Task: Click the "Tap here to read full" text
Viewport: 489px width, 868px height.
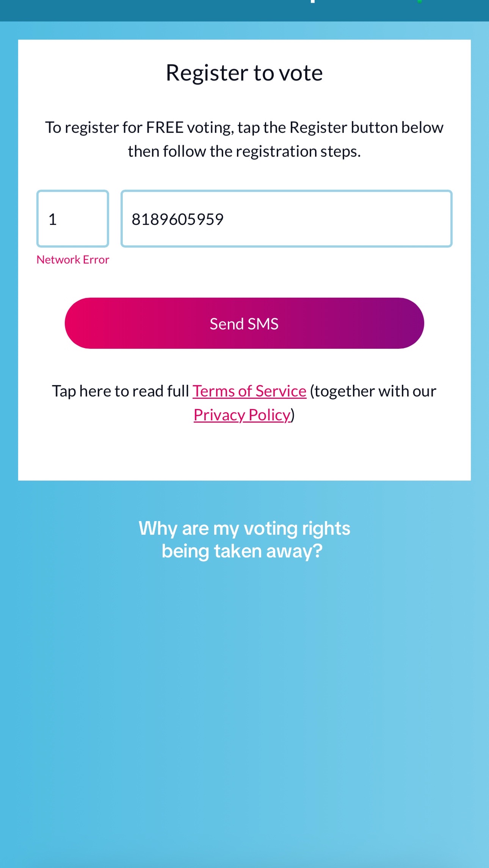Action: (x=121, y=391)
